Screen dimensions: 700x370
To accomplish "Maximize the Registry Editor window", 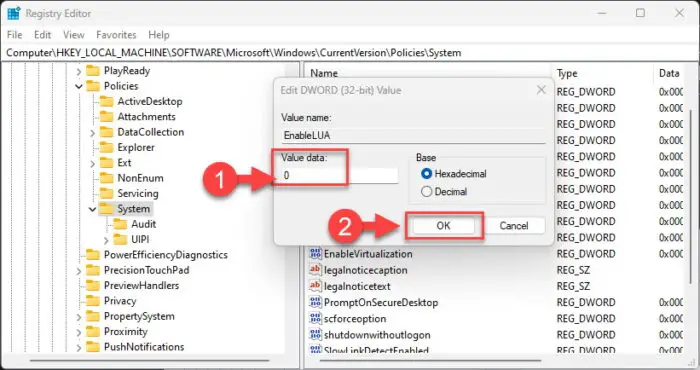I will pos(640,13).
